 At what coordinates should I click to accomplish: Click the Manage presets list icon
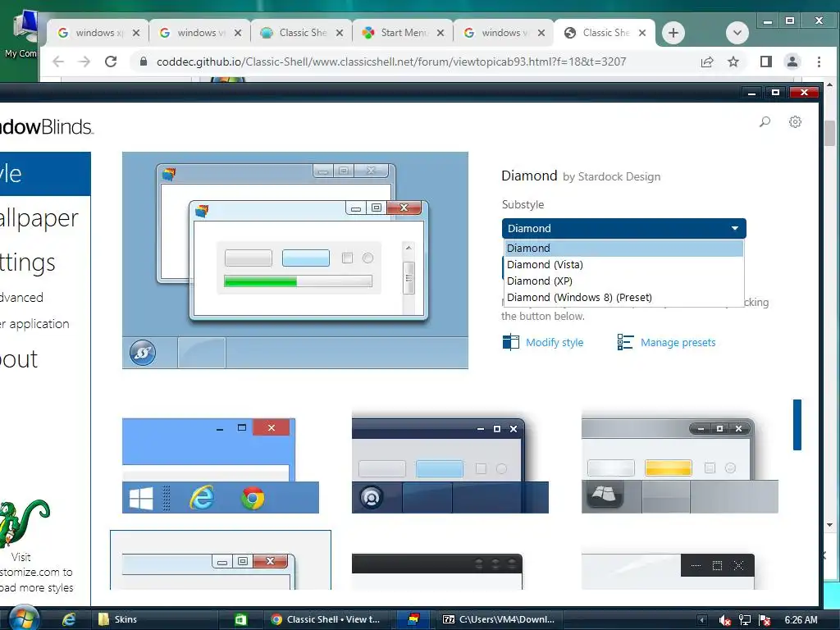tap(624, 342)
